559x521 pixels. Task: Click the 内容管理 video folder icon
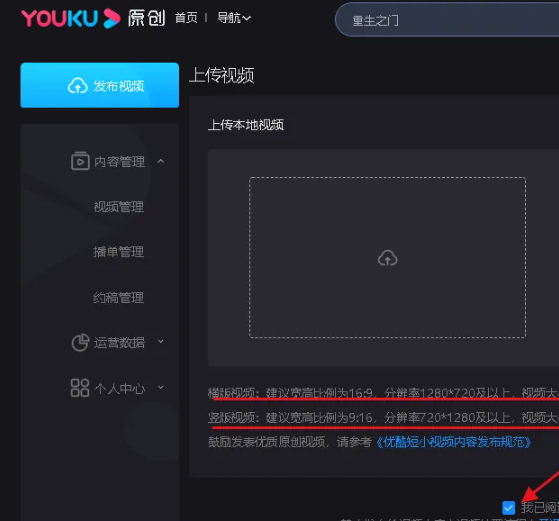click(80, 161)
